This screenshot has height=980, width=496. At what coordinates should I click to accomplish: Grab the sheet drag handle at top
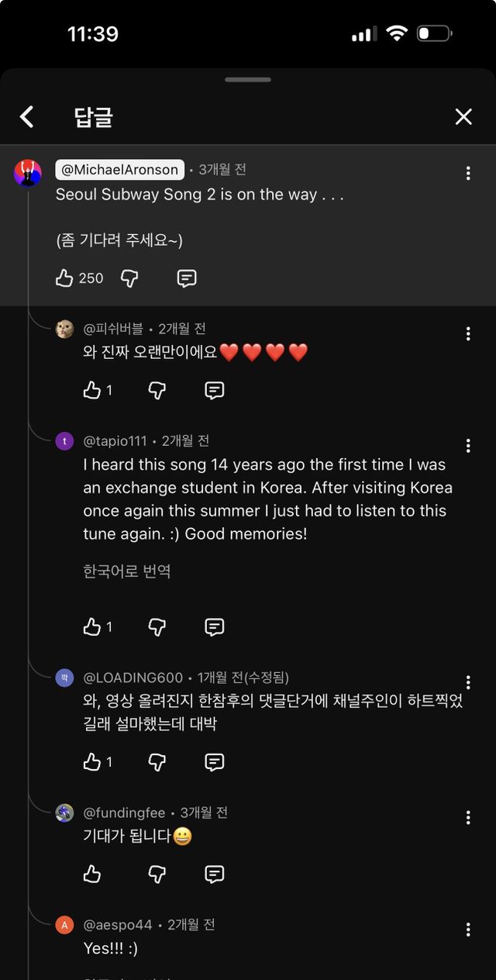coord(248,79)
